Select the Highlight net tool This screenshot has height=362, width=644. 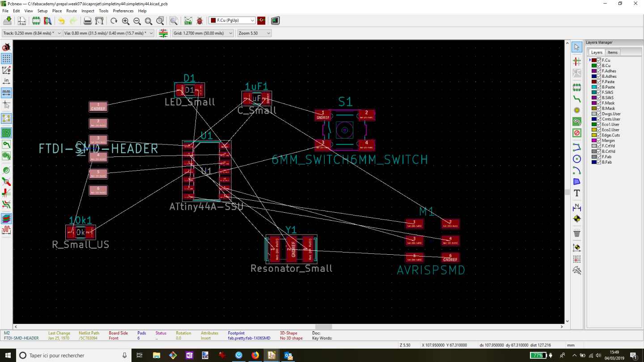pos(577,61)
